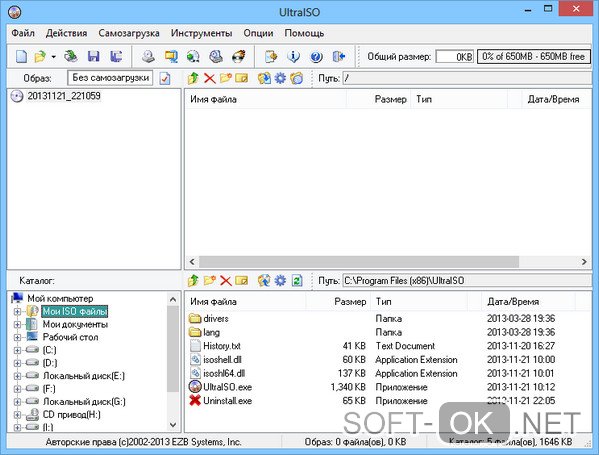Image resolution: width=599 pixels, height=455 pixels.
Task: Sort catalog list by Размер header
Action: tap(338, 302)
